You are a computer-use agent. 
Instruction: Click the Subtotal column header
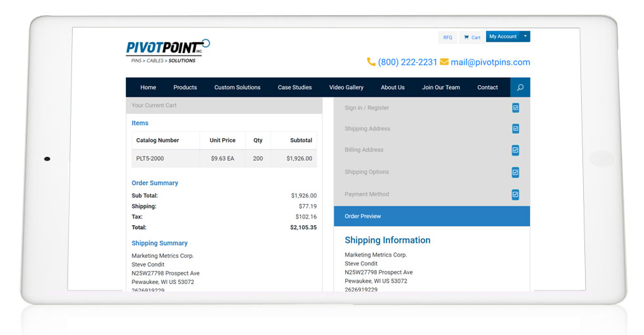(301, 140)
